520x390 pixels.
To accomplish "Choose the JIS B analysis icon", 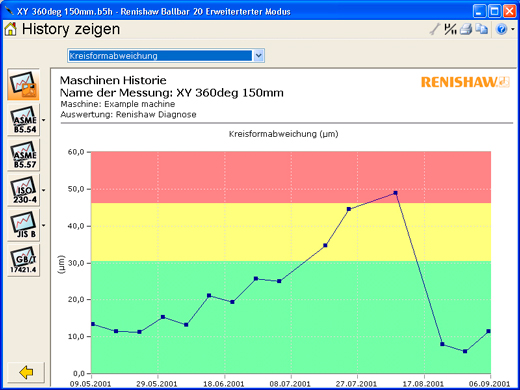I will tap(24, 225).
